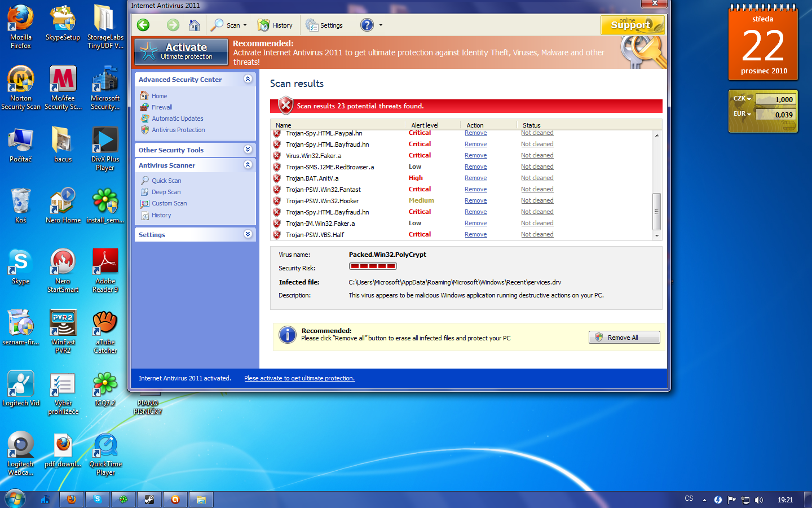The width and height of the screenshot is (812, 508).
Task: Open History from the toolbar
Action: pyautogui.click(x=275, y=25)
